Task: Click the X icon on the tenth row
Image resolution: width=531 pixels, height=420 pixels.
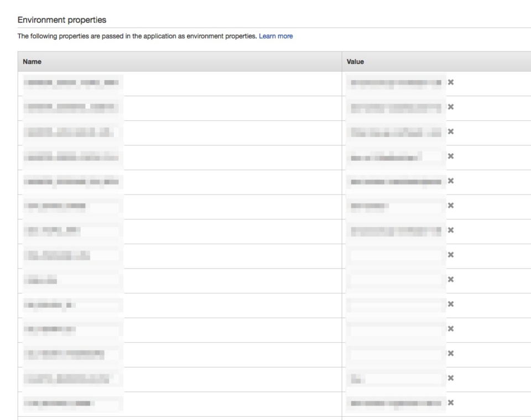Action: click(451, 303)
